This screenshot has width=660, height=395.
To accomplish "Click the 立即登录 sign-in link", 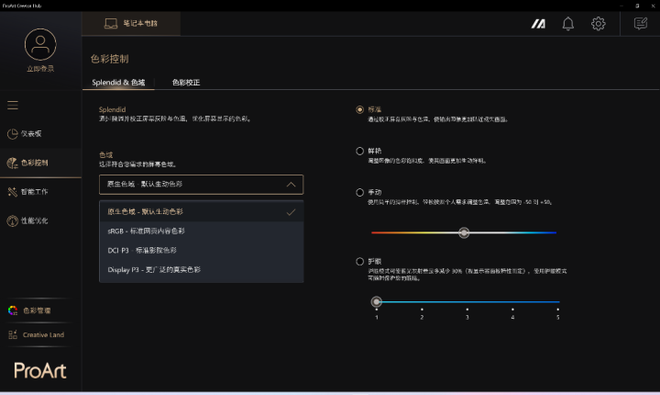I will [x=40, y=69].
